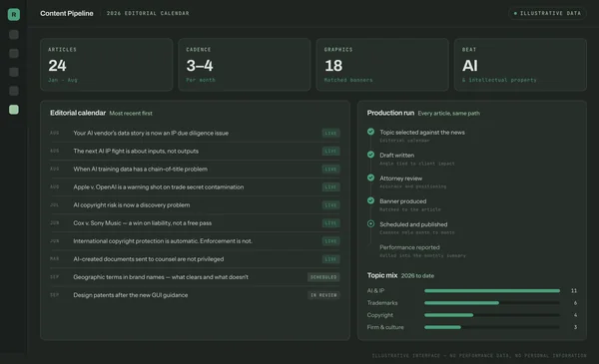Click LIVE badge on AI copyright risk article
The width and height of the screenshot is (599, 364).
click(x=330, y=205)
